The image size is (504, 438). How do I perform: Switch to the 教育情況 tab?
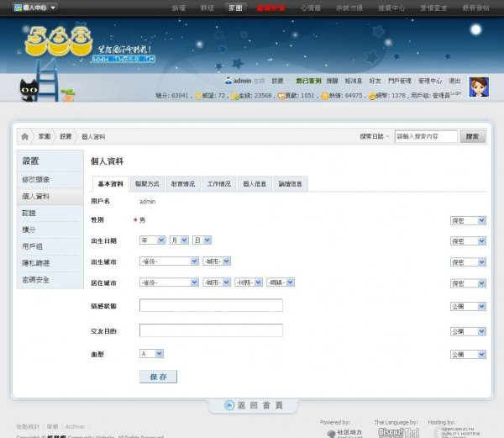(x=183, y=184)
